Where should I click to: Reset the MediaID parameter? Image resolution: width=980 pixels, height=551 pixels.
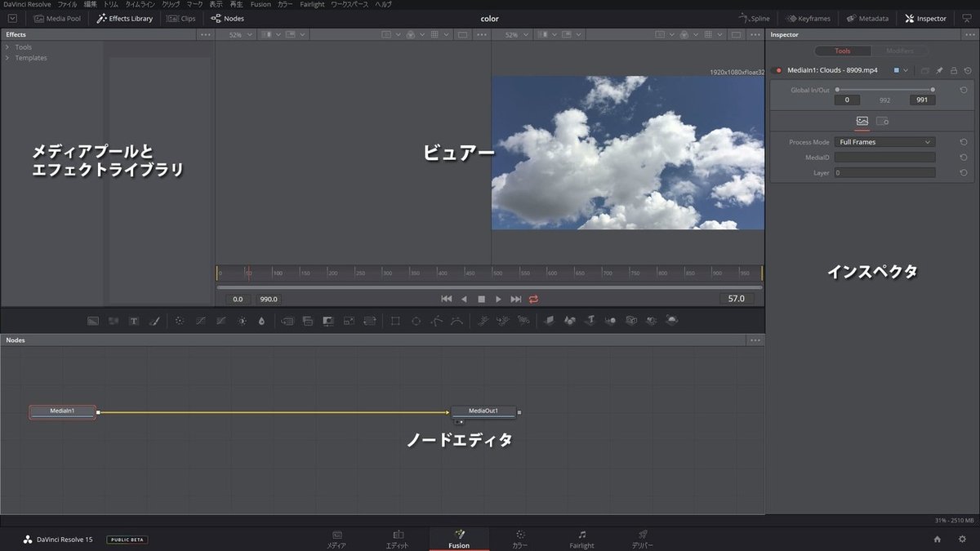coord(964,158)
